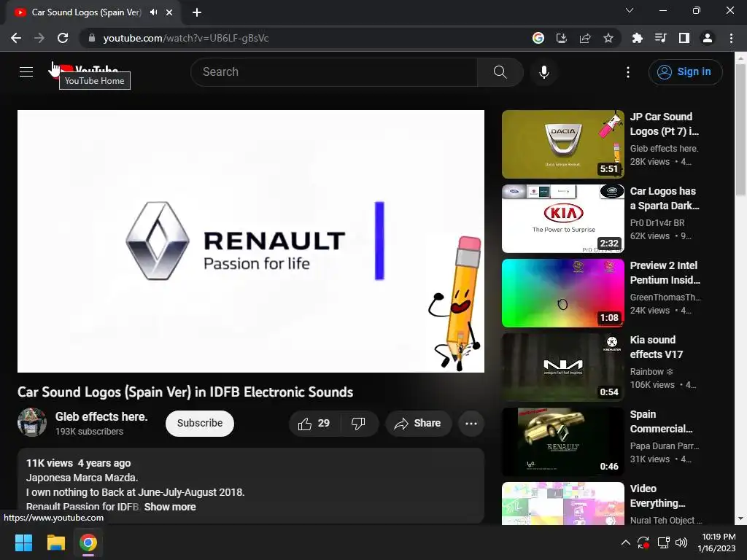The width and height of the screenshot is (747, 560).
Task: Show hidden system tray icons
Action: click(625, 542)
